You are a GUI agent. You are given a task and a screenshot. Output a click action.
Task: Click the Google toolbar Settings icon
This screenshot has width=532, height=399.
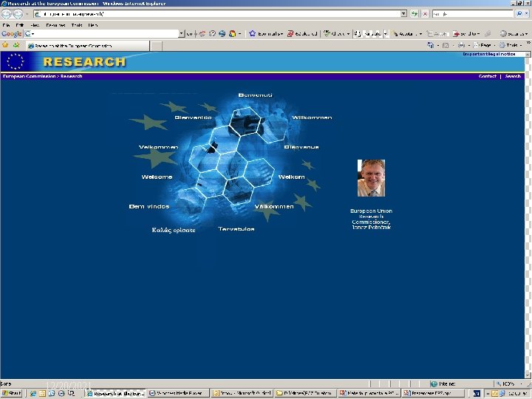(503, 33)
